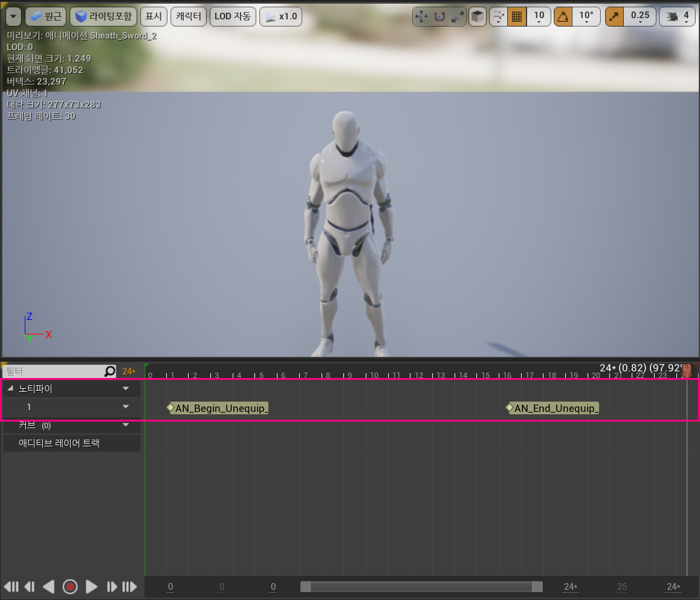This screenshot has height=600, width=700.
Task: Toggle surface snapping icon
Action: click(x=499, y=16)
